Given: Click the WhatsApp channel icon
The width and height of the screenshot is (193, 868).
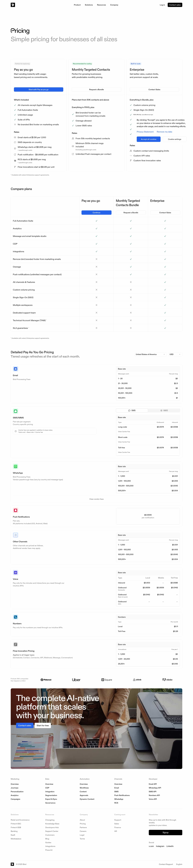Looking at the screenshot, I should pyautogui.click(x=15, y=466).
